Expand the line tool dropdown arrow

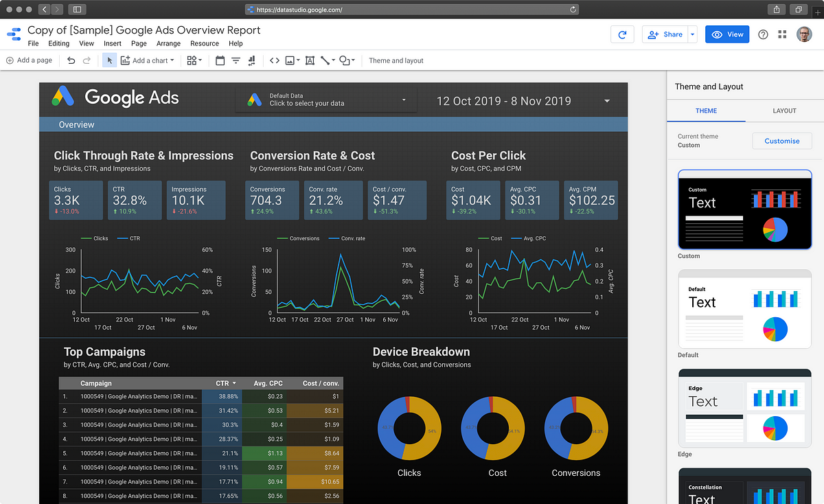click(x=333, y=60)
